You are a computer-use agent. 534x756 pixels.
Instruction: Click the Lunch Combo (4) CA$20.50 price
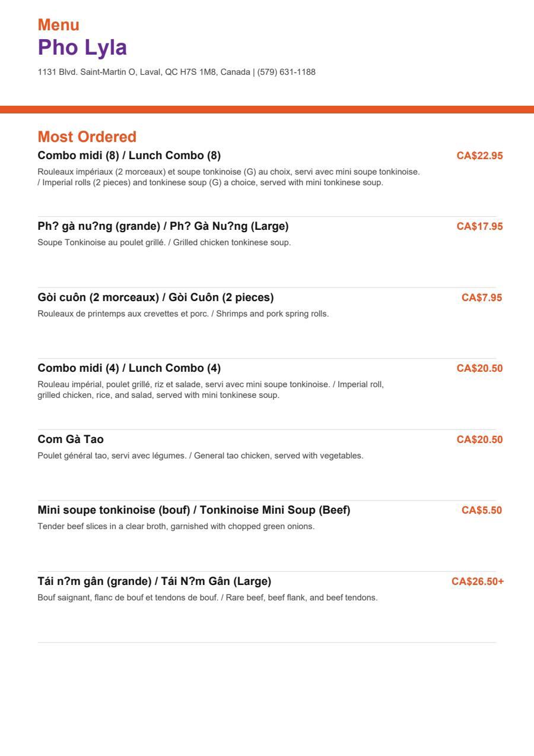(x=479, y=368)
